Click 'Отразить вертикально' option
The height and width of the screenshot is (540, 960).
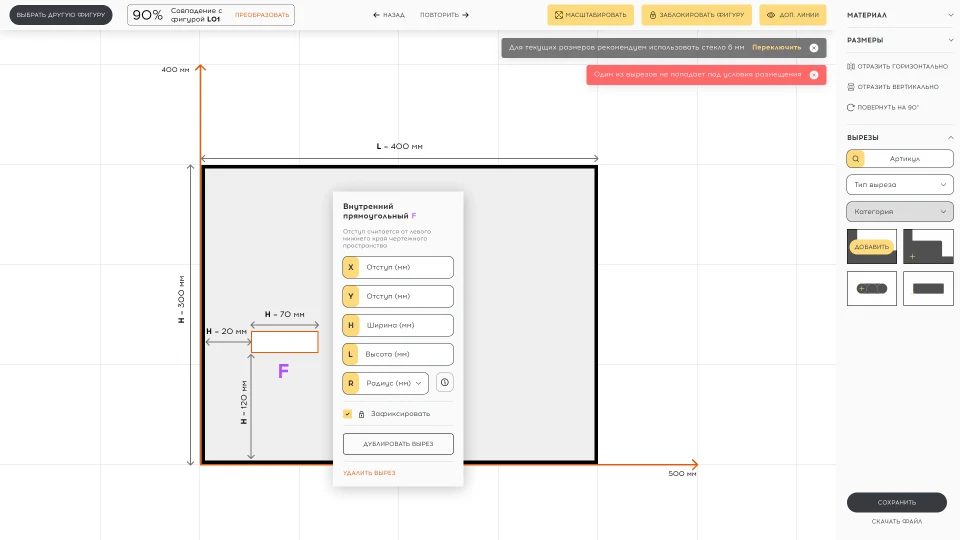893,87
